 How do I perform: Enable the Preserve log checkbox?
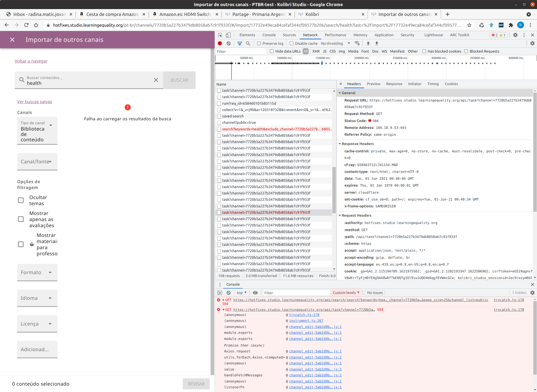259,44
